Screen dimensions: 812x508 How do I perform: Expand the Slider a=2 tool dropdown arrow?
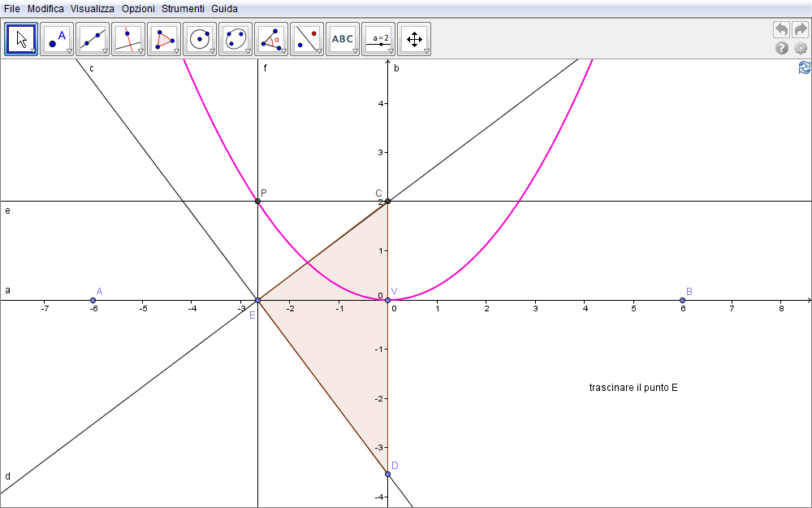click(x=391, y=51)
